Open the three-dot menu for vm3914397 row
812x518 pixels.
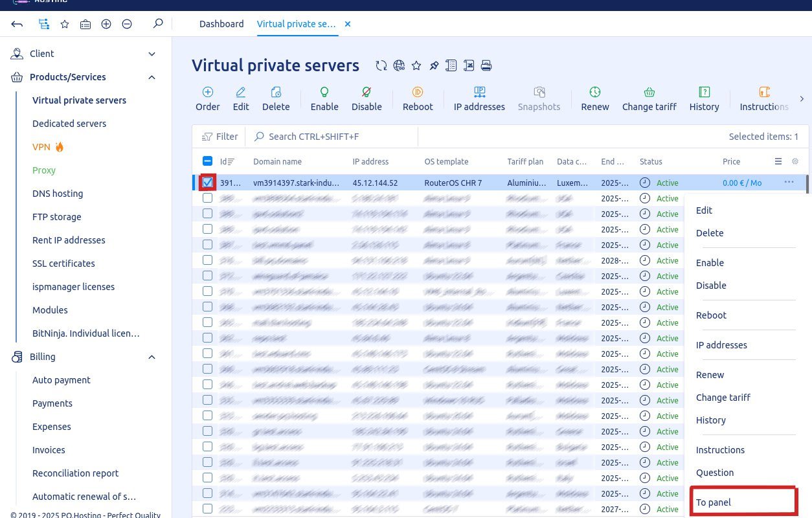tap(789, 183)
